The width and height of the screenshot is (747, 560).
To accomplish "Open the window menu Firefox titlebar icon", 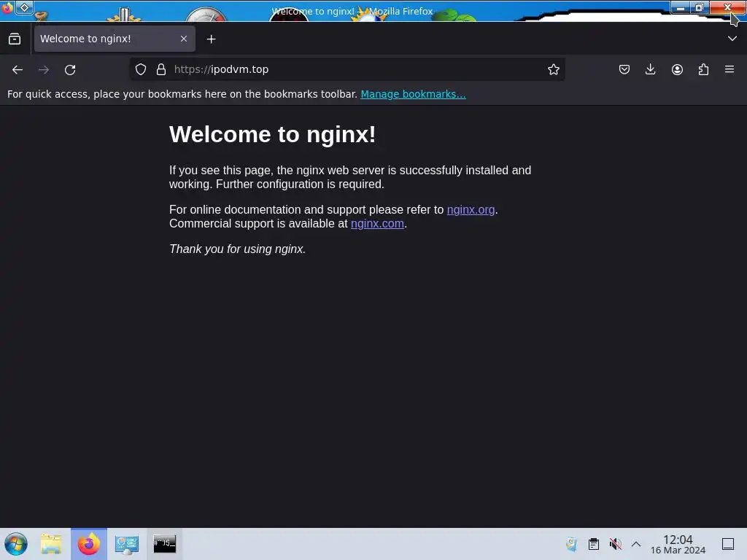I will coord(7,7).
